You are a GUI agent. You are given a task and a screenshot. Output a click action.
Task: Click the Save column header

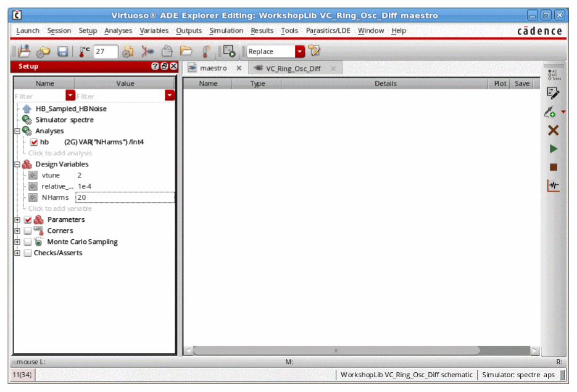[522, 84]
